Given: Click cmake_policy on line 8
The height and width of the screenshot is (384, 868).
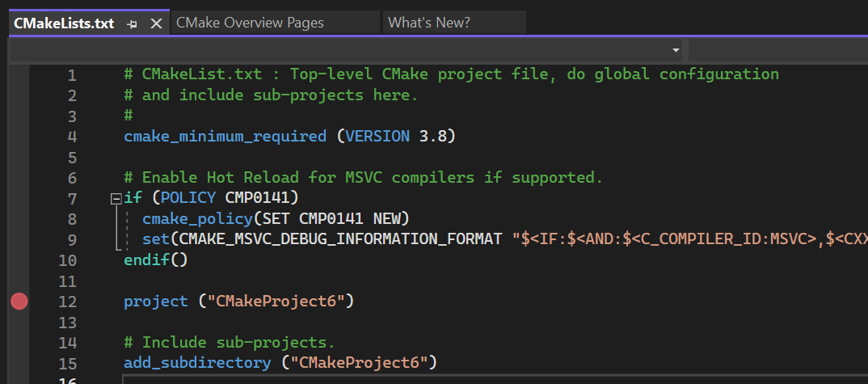Looking at the screenshot, I should [197, 219].
